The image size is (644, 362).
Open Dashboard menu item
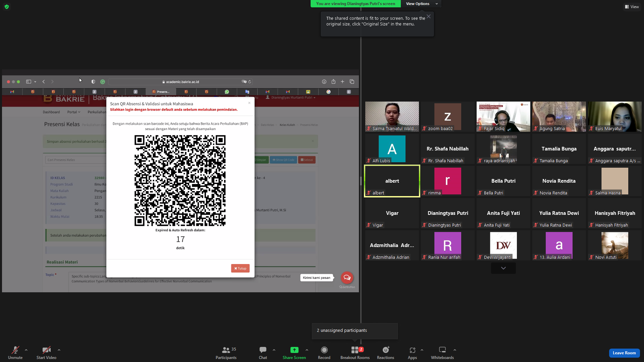(51, 112)
